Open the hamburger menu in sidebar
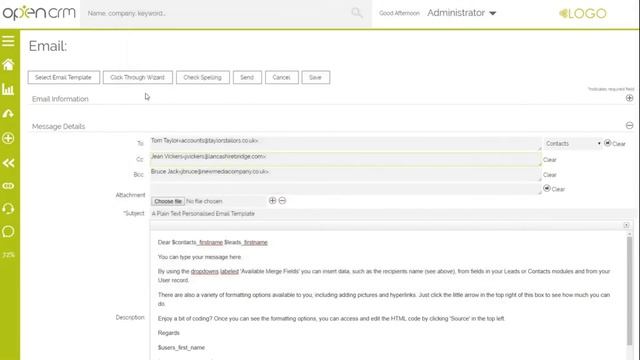This screenshot has width=640, height=360. point(8,41)
